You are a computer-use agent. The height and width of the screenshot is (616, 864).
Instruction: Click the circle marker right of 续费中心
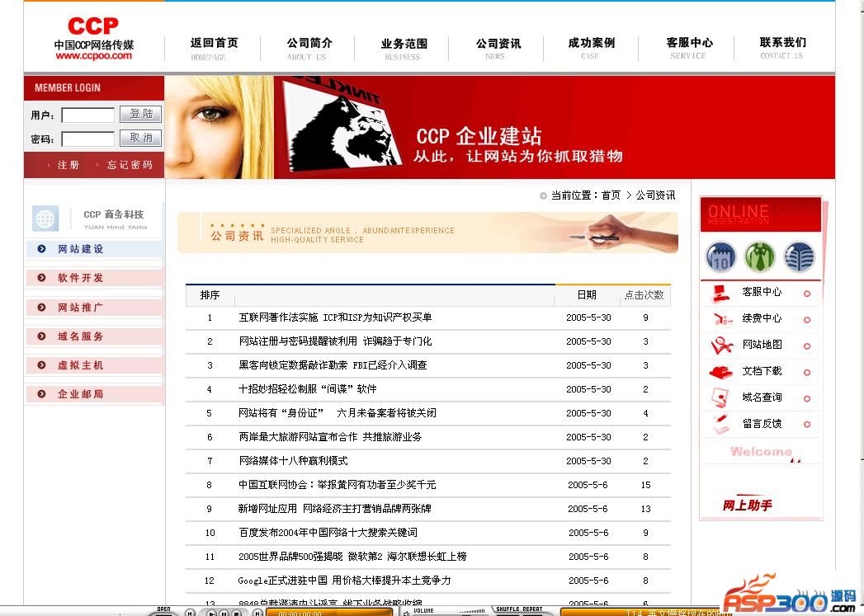click(807, 319)
